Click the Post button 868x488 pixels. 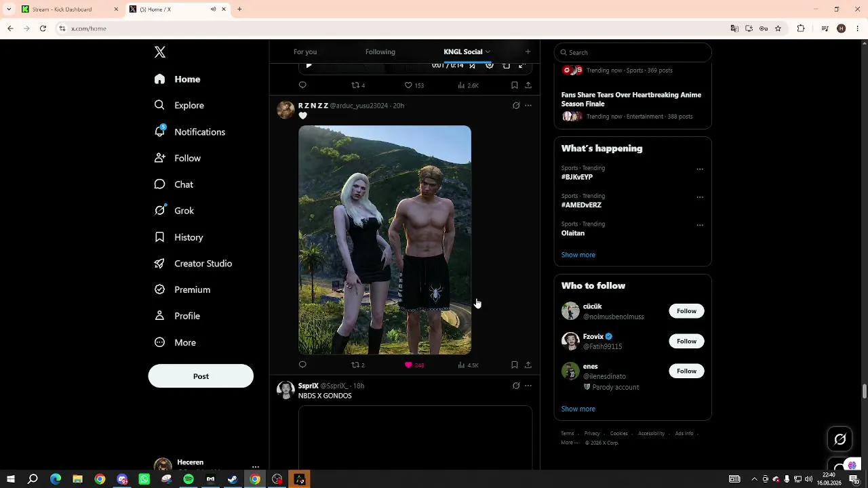coord(201,376)
